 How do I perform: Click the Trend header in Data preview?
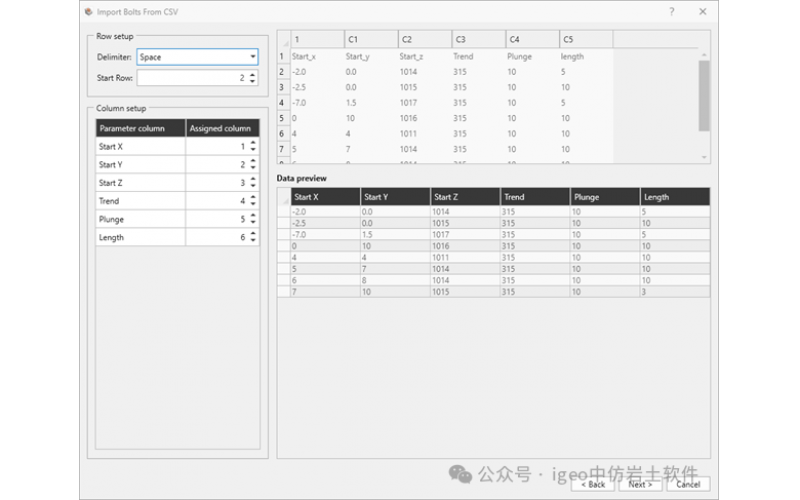(534, 197)
